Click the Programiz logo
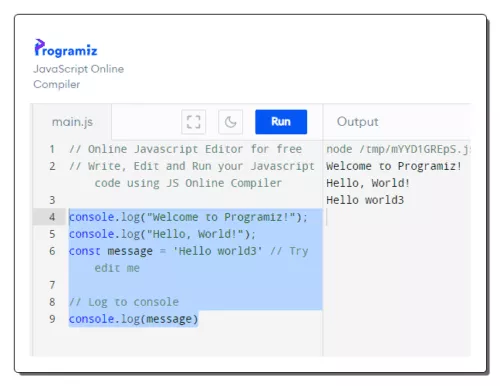This screenshot has height=386, width=500. 66,48
